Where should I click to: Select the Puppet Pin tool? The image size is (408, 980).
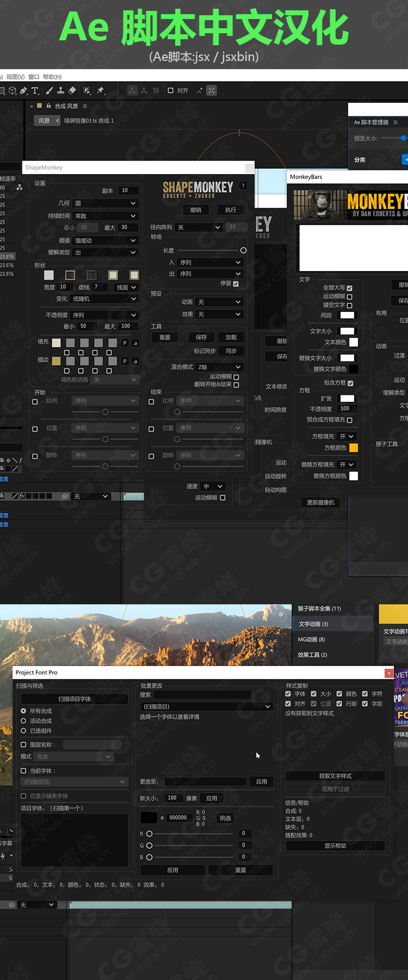[101, 91]
